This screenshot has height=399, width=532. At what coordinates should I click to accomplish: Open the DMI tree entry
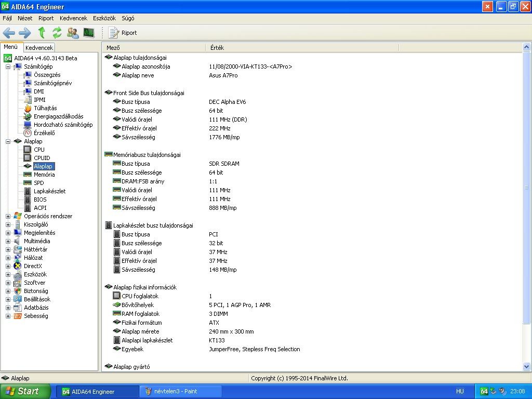pos(38,91)
